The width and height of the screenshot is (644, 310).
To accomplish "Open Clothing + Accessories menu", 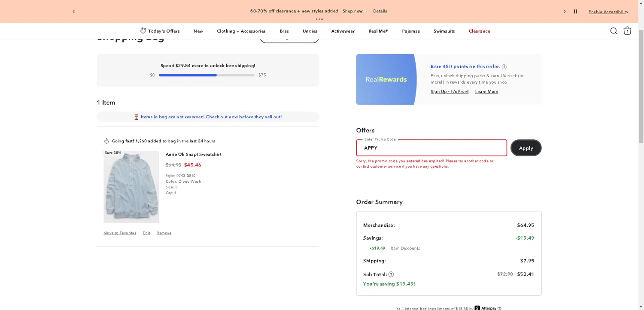I will (241, 31).
